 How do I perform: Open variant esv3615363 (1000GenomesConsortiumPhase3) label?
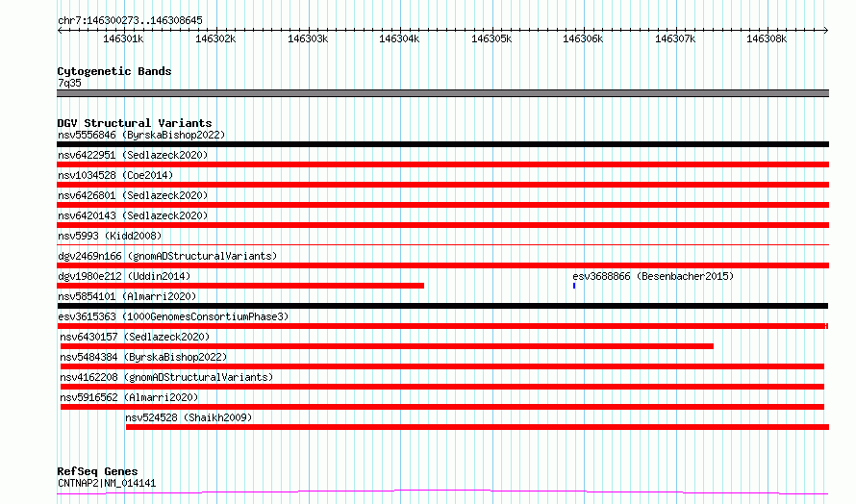pos(173,316)
